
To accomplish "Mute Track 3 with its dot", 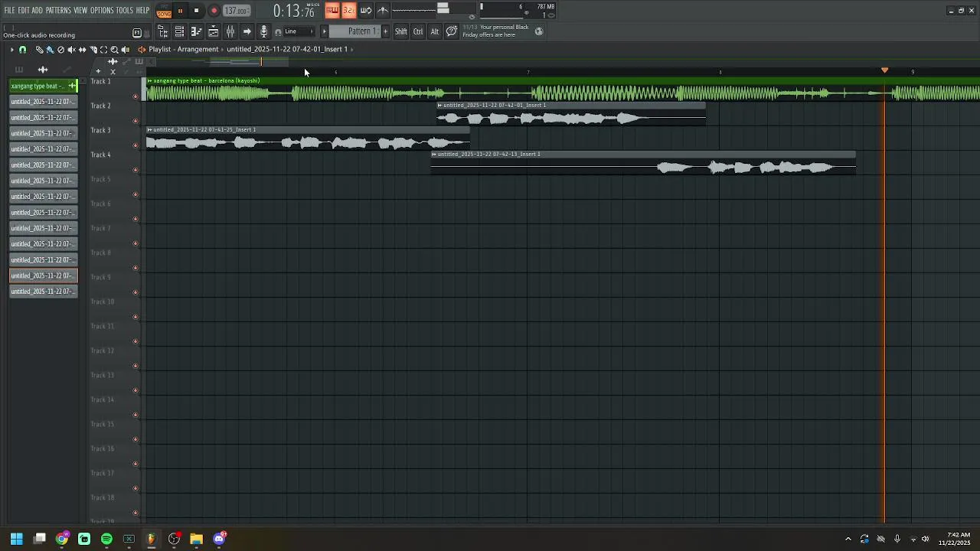I will tap(136, 145).
